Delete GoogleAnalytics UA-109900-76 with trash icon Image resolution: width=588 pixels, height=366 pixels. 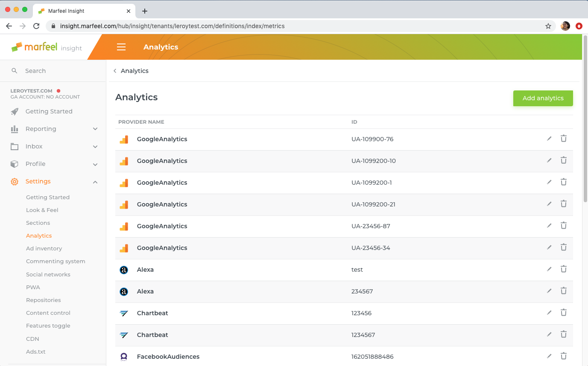(x=564, y=139)
